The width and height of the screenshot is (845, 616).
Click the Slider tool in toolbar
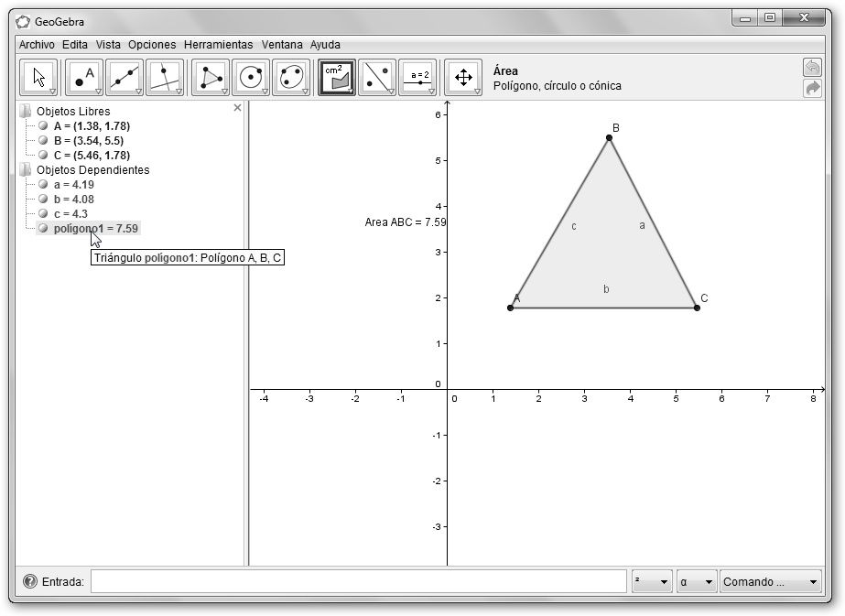417,78
